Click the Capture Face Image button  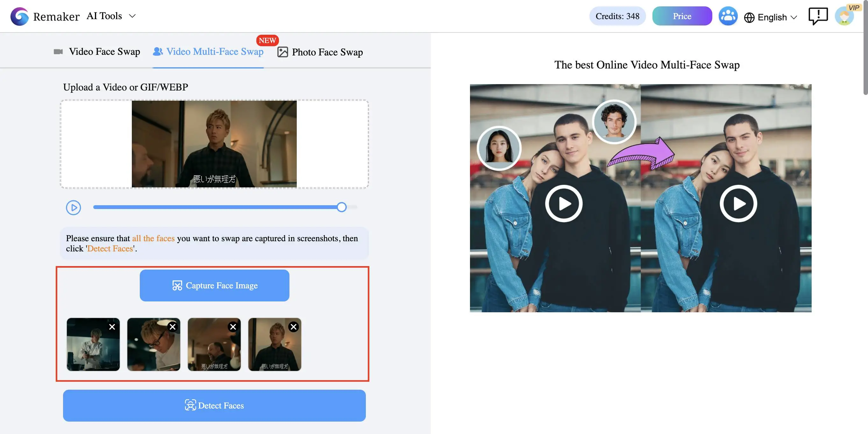click(x=214, y=285)
